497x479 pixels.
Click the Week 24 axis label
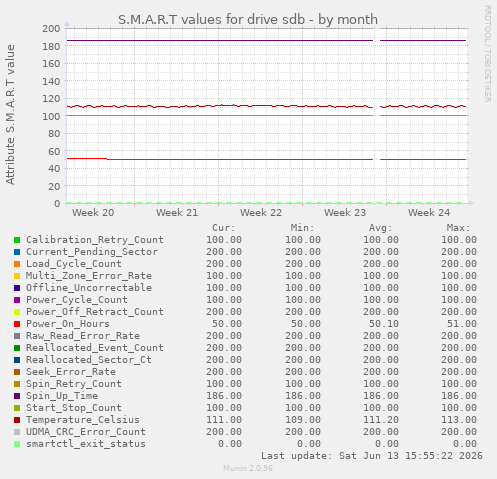[429, 213]
